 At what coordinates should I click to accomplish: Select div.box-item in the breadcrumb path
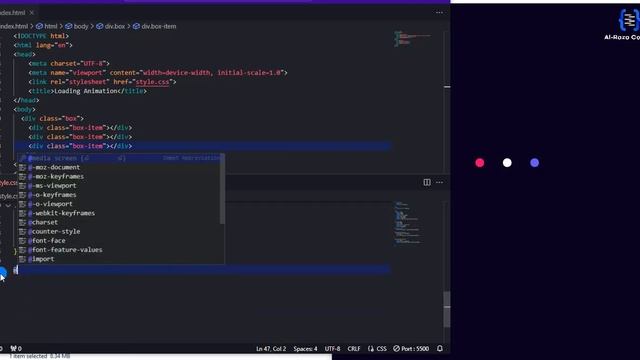pyautogui.click(x=155, y=26)
